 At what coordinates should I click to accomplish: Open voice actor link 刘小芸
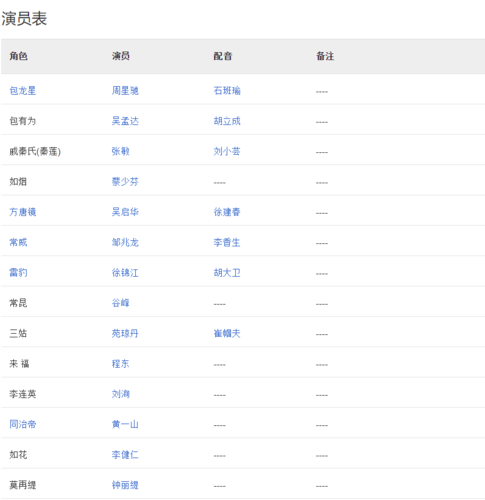(x=227, y=151)
